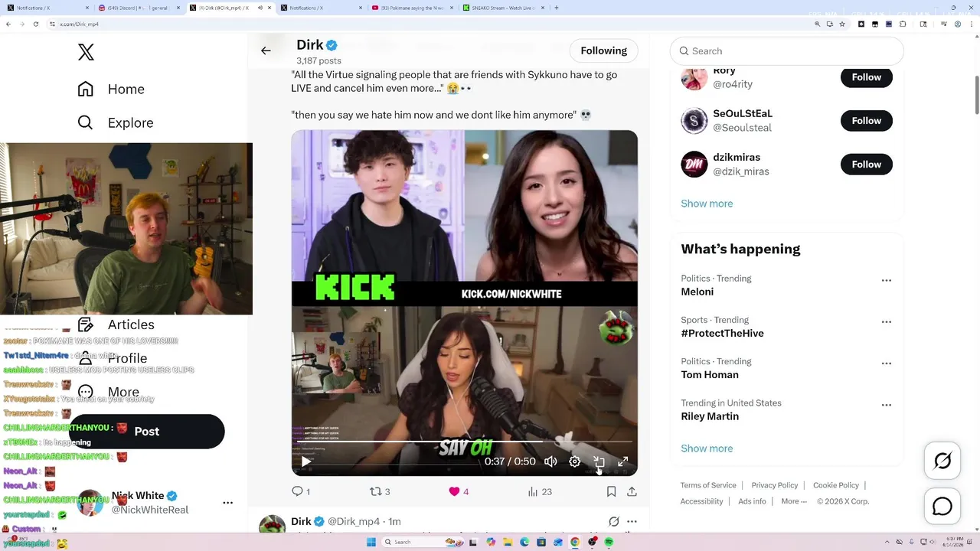Open Terms of Service link
The height and width of the screenshot is (551, 980).
[708, 485]
